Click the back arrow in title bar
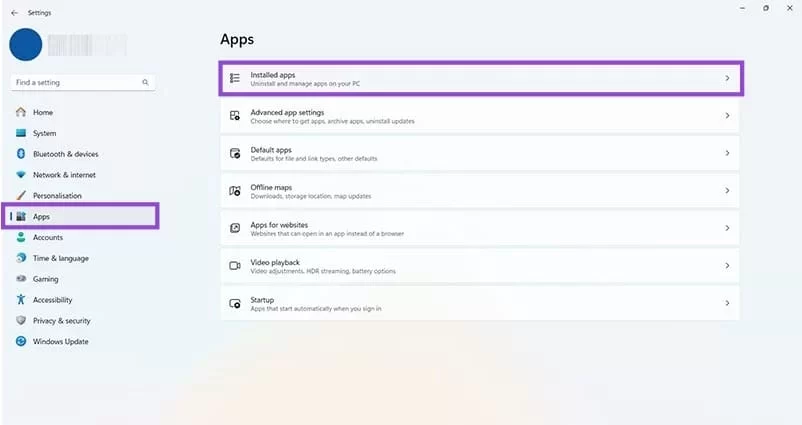The image size is (802, 425). [x=14, y=12]
